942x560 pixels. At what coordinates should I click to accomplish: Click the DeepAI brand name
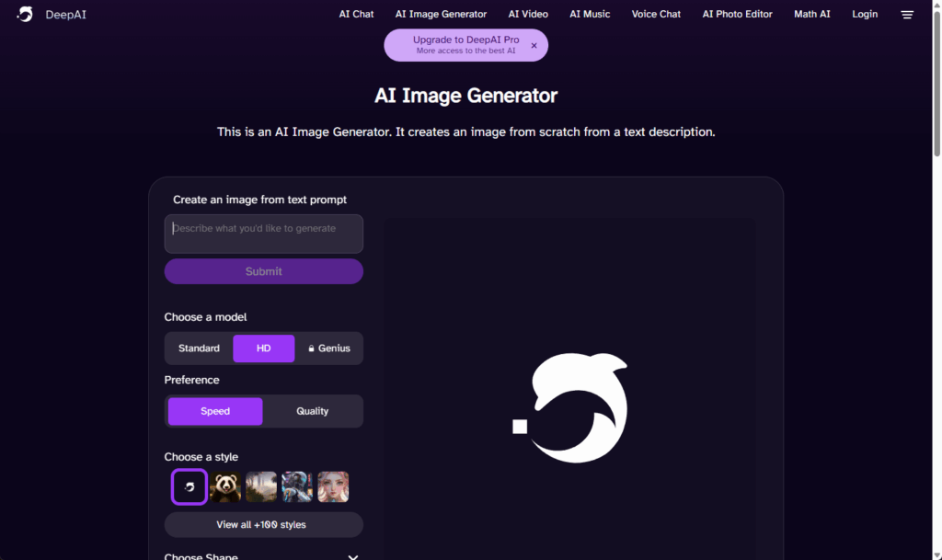click(x=66, y=15)
